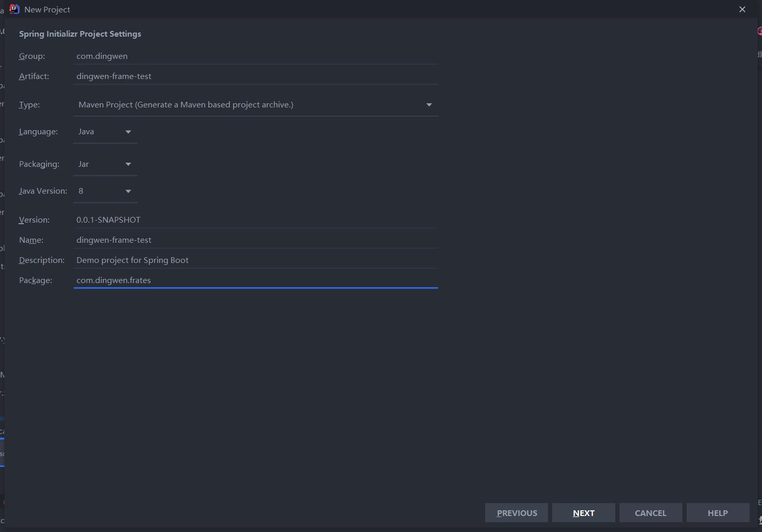The image size is (762, 532).
Task: Edit the Name field dingwen-frame-test
Action: click(256, 240)
